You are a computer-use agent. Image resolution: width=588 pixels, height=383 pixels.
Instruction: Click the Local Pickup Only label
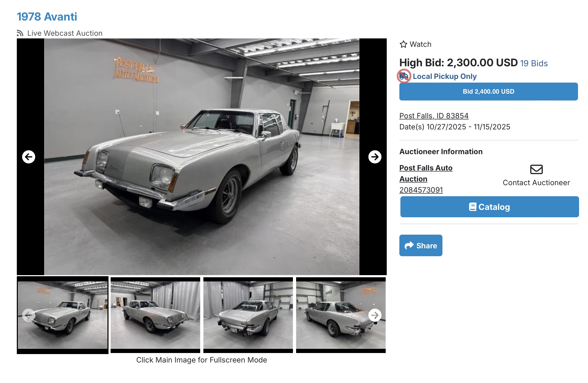tap(445, 76)
